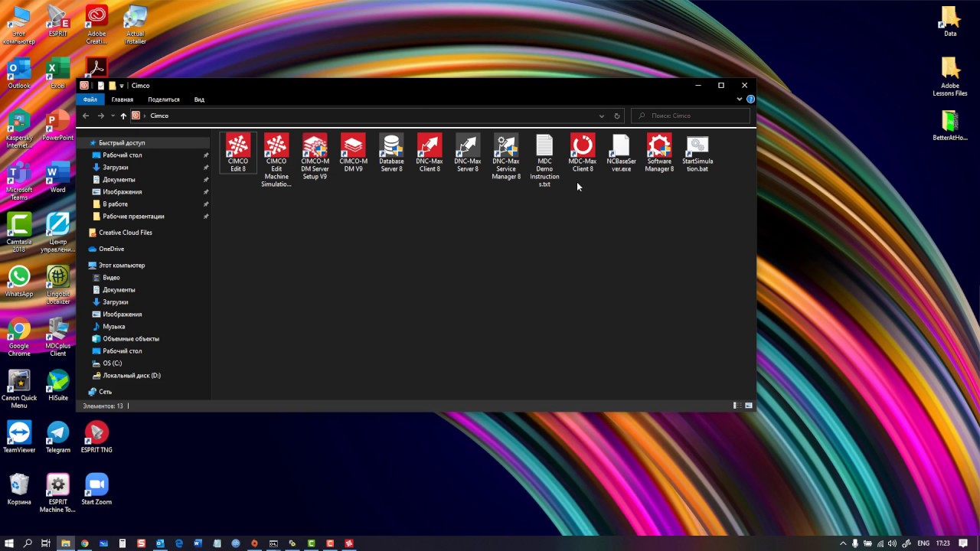Select the DNC-Max Server 8 icon
This screenshot has width=980, height=551.
click(468, 152)
